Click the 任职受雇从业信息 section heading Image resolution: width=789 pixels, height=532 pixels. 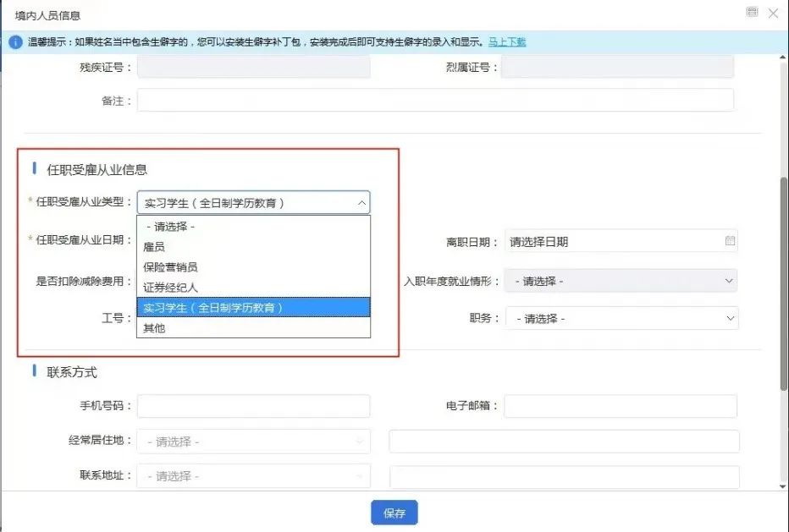(97, 170)
